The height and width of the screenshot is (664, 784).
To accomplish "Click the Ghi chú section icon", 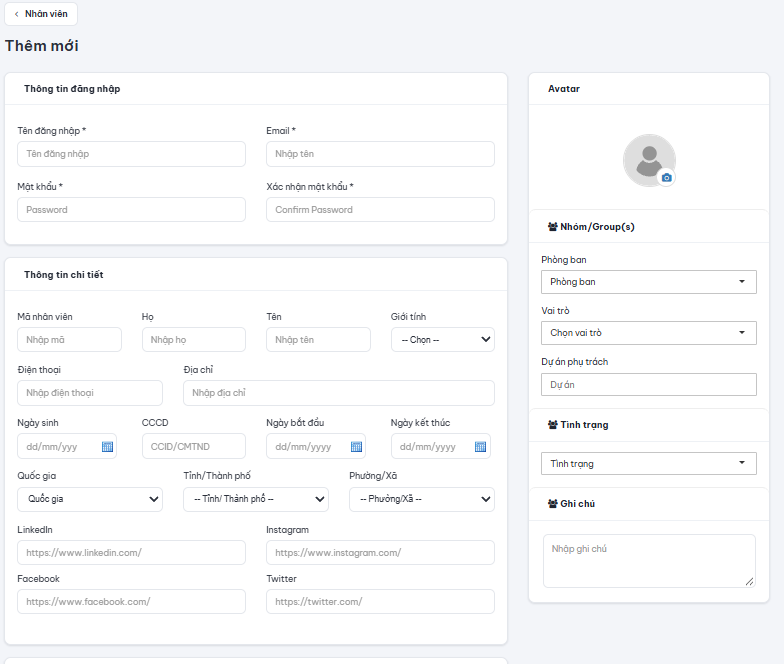I will (x=552, y=504).
